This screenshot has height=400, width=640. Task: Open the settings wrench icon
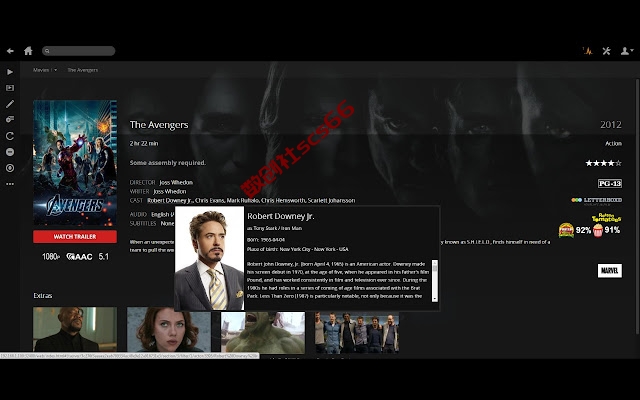pos(606,51)
